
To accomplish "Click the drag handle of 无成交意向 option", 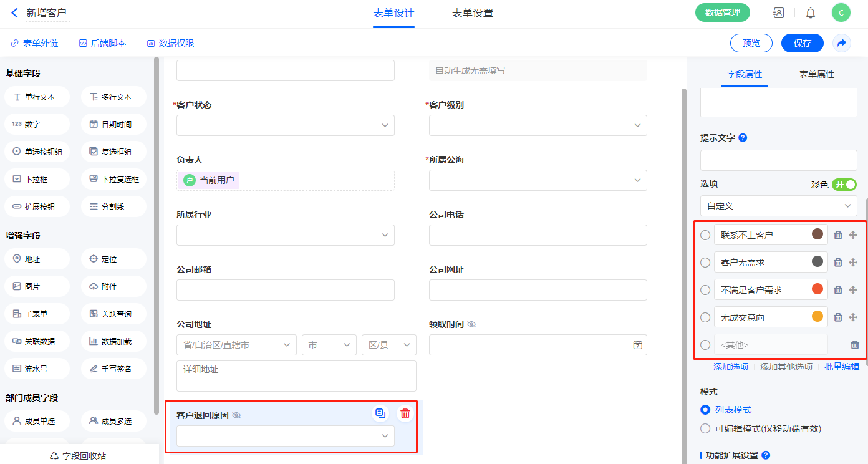I will (x=854, y=317).
